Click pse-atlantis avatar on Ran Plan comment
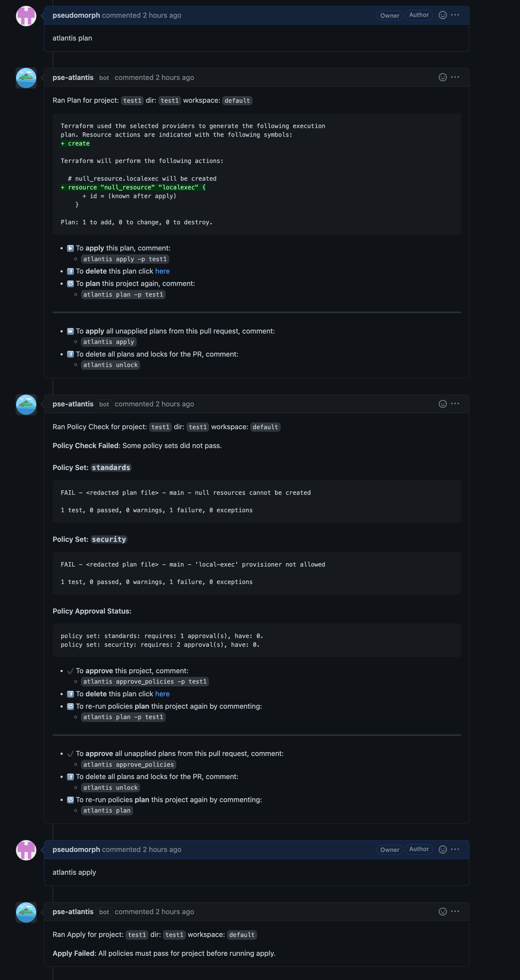The width and height of the screenshot is (520, 980). pos(26,78)
